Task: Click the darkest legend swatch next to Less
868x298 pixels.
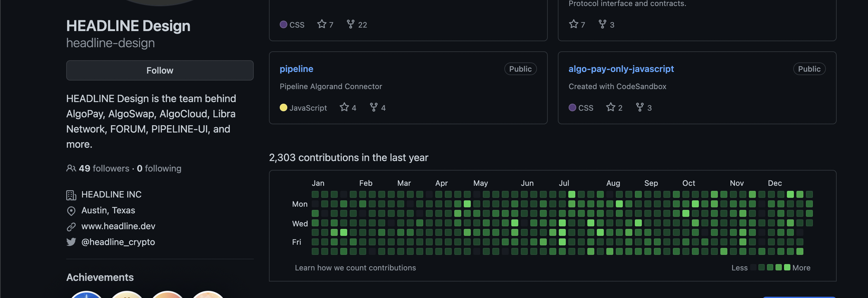Action: tap(753, 267)
